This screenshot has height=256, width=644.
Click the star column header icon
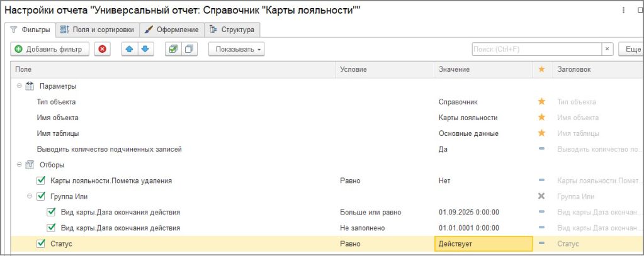pos(541,69)
